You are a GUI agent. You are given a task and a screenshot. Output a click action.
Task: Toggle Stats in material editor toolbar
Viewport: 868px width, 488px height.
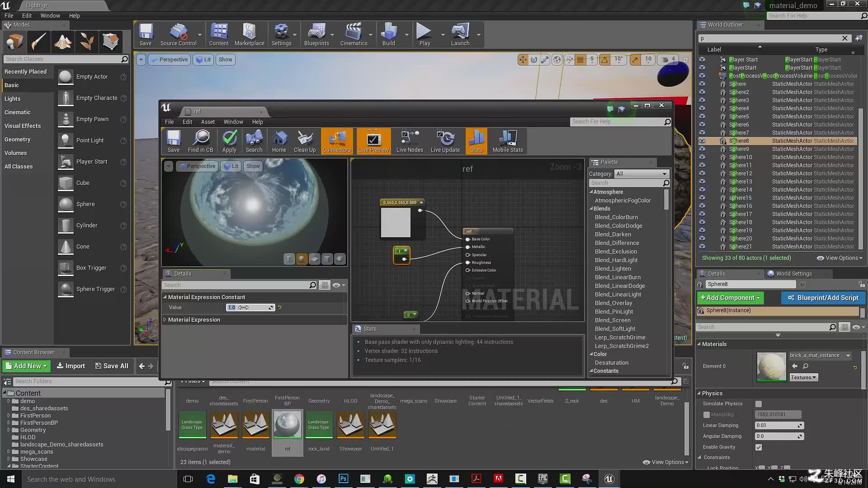pyautogui.click(x=476, y=141)
